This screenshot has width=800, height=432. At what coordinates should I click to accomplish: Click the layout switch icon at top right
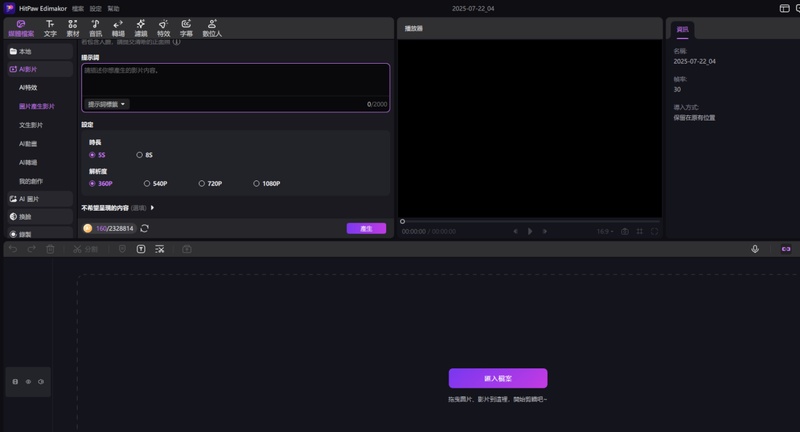(785, 8)
